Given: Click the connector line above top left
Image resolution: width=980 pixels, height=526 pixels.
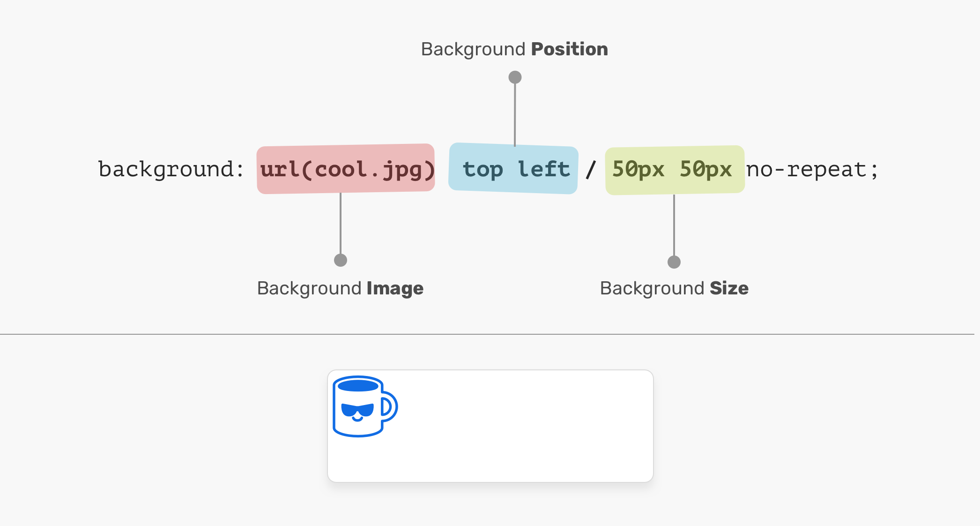Looking at the screenshot, I should (x=515, y=115).
